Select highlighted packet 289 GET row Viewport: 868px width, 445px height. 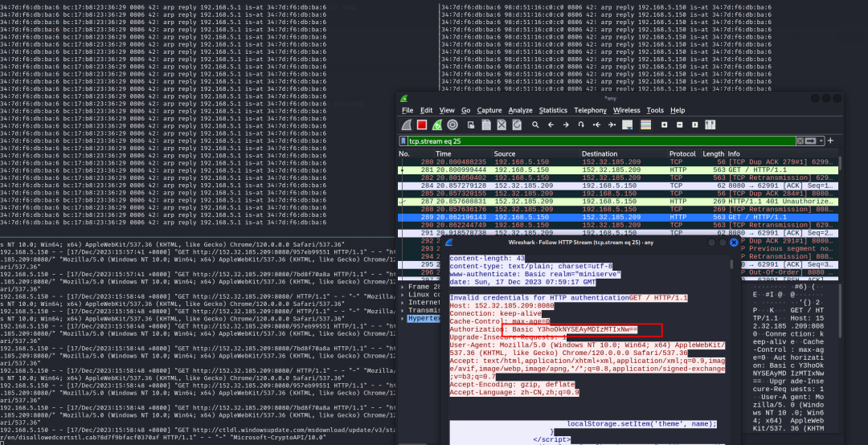pyautogui.click(x=618, y=218)
